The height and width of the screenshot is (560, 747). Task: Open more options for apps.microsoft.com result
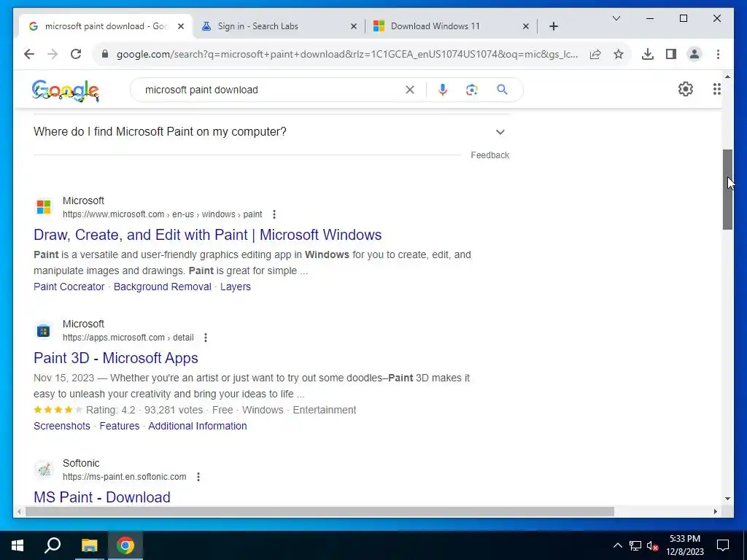coord(205,338)
